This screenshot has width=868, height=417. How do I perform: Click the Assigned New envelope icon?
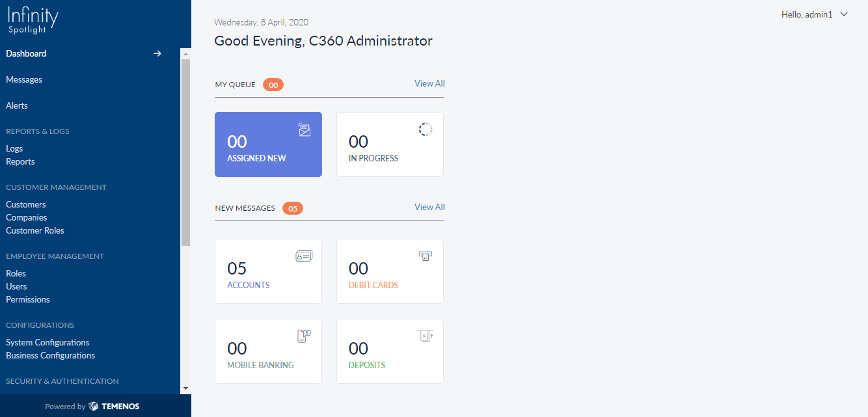(304, 129)
